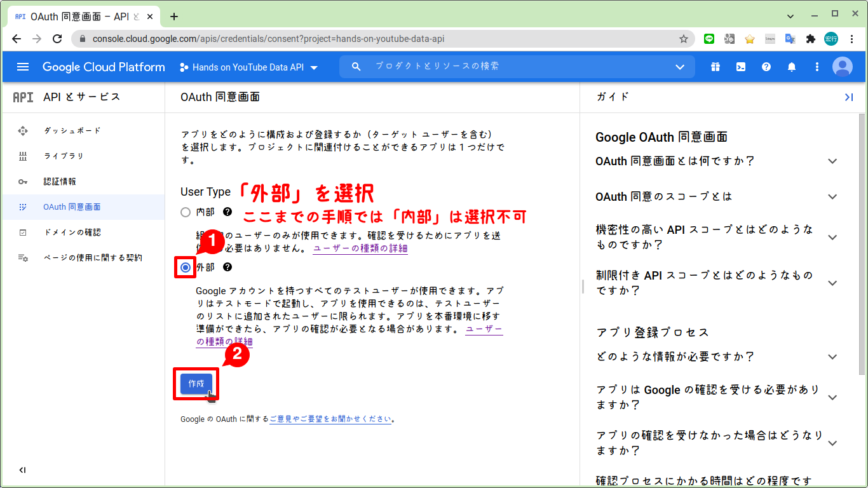Image resolution: width=868 pixels, height=488 pixels.
Task: Open the Google Translate extension icon
Action: point(790,39)
